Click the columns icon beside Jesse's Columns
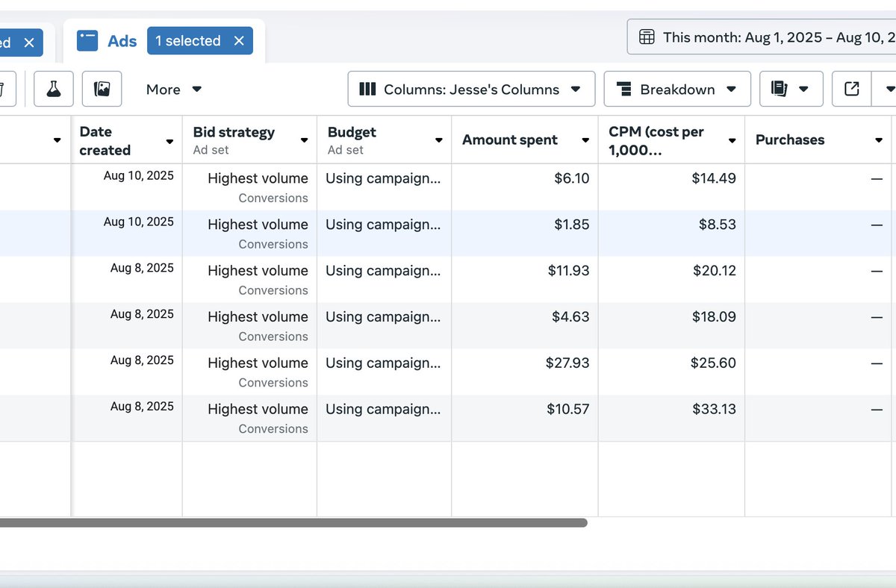Image resolution: width=896 pixels, height=588 pixels. [367, 89]
